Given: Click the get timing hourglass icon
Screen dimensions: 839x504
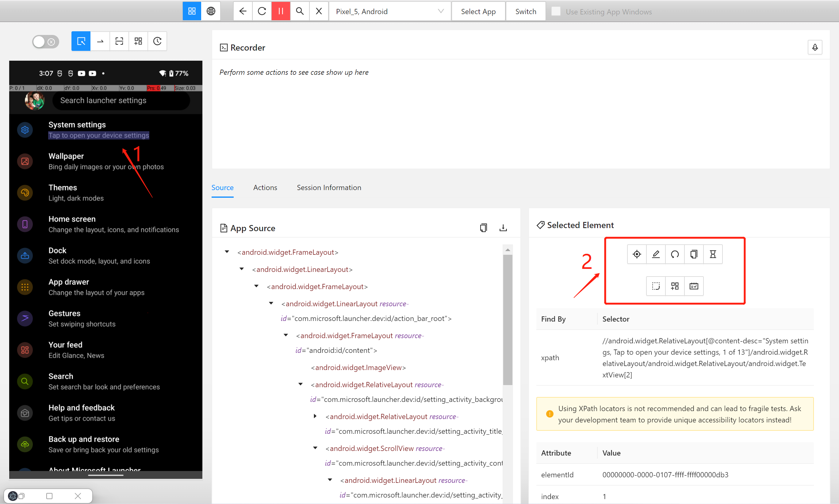Looking at the screenshot, I should 713,254.
